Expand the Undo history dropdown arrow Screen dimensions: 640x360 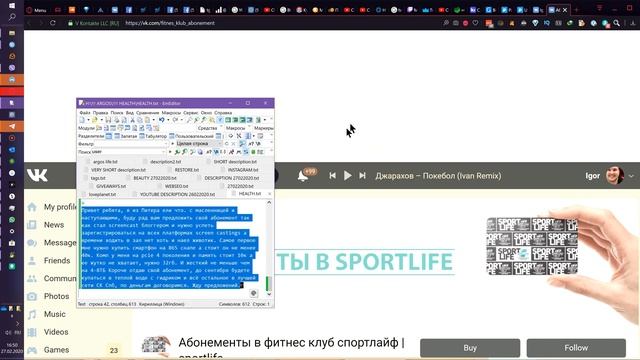tap(168, 120)
